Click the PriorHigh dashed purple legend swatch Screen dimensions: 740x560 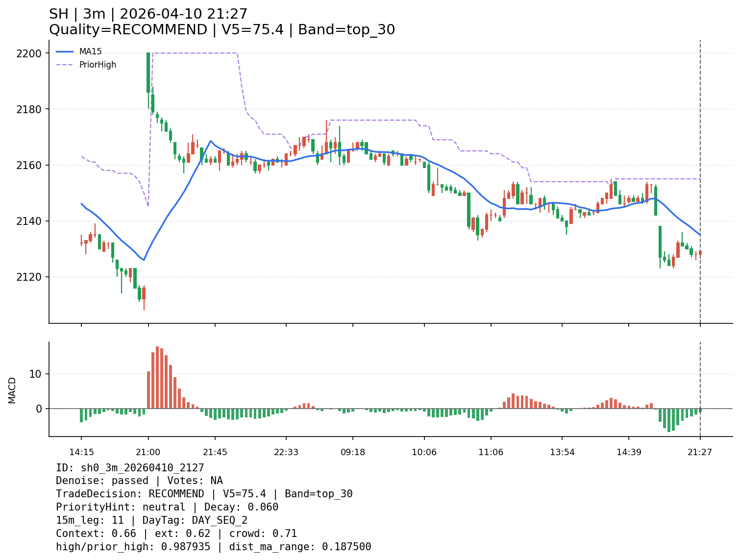(65, 65)
